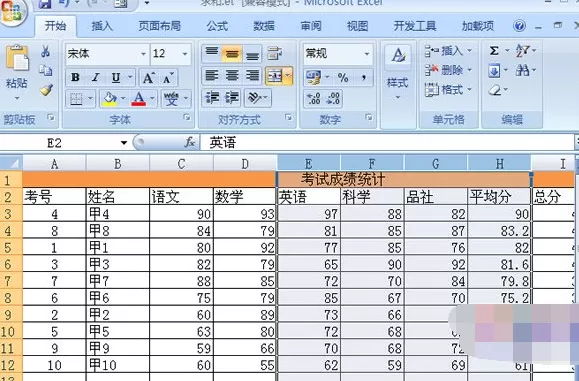Screen dimensions: 579x381
Task: Align text left
Action: 212,76
